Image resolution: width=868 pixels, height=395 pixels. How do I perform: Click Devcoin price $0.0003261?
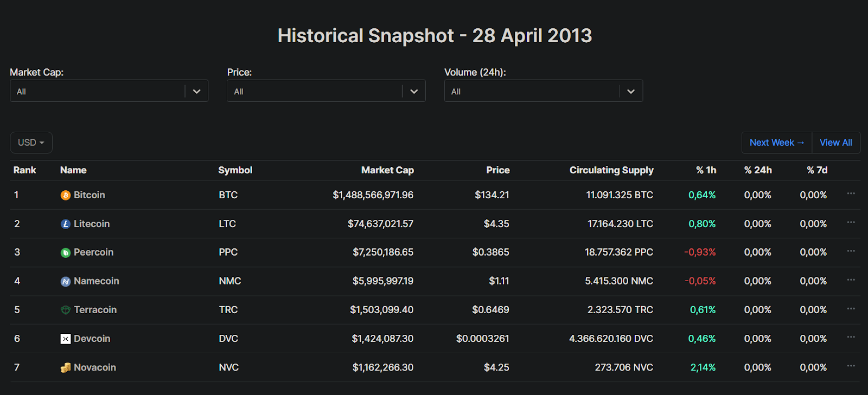click(x=483, y=339)
